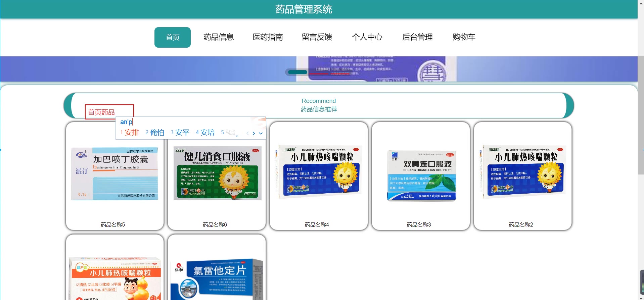The height and width of the screenshot is (300, 644).
Task: Open drug card 药品名称6 健儿消食口服液
Action: click(x=217, y=176)
